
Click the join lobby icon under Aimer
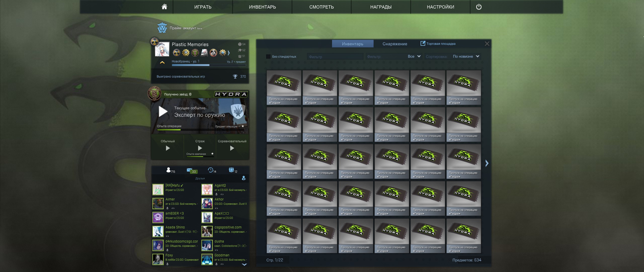click(x=167, y=208)
